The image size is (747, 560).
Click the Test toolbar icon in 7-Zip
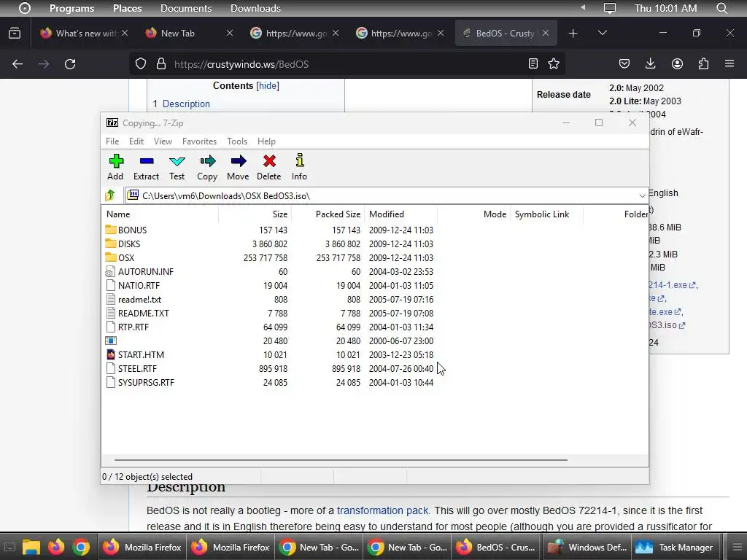click(x=177, y=167)
